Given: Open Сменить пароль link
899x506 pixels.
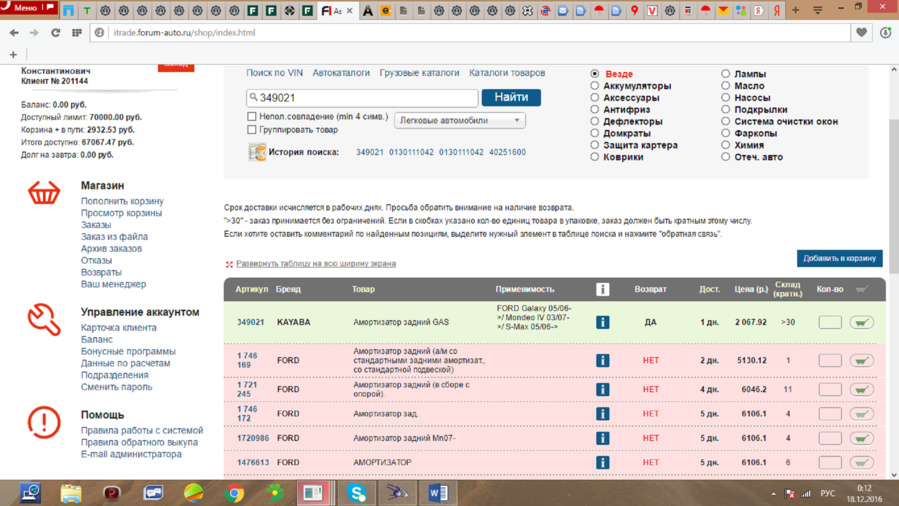Looking at the screenshot, I should coord(116,387).
